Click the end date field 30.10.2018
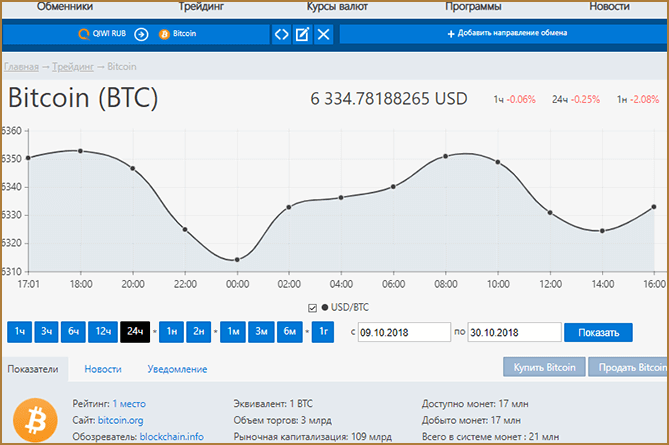Viewport: 669px width, 445px height. (x=515, y=332)
